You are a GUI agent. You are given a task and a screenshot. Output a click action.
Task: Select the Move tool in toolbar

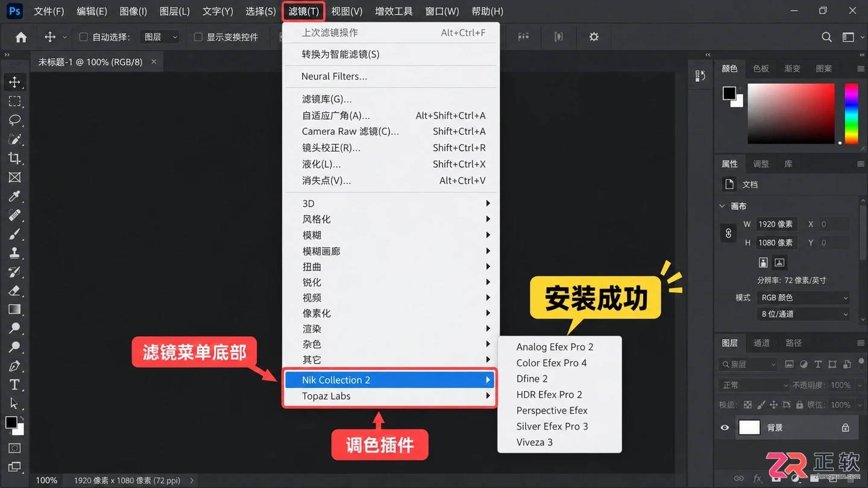[x=14, y=82]
